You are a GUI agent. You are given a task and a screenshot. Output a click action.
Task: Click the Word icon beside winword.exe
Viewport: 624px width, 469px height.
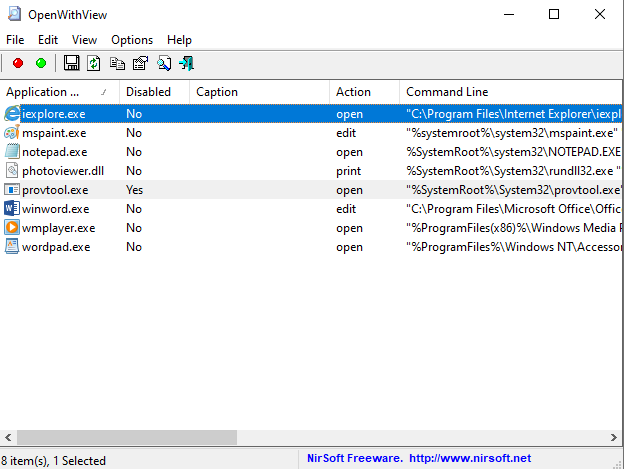(x=12, y=208)
